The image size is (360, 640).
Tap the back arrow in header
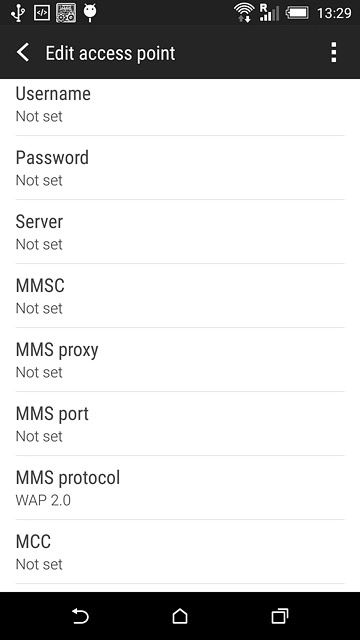23,53
